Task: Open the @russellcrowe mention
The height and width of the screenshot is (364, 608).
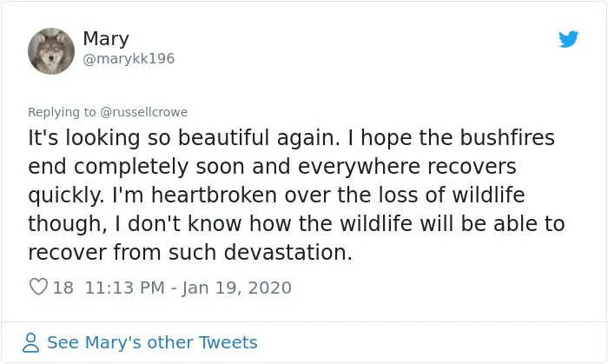Action: pyautogui.click(x=144, y=112)
